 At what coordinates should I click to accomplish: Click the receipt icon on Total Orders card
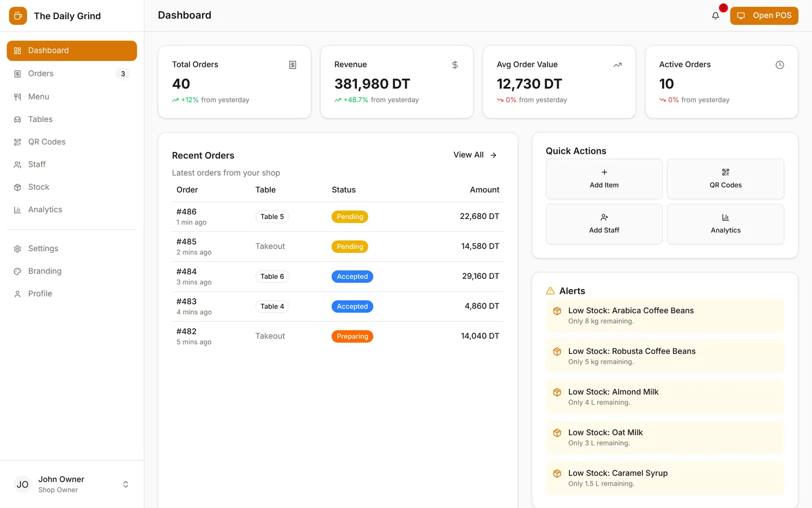tap(293, 65)
